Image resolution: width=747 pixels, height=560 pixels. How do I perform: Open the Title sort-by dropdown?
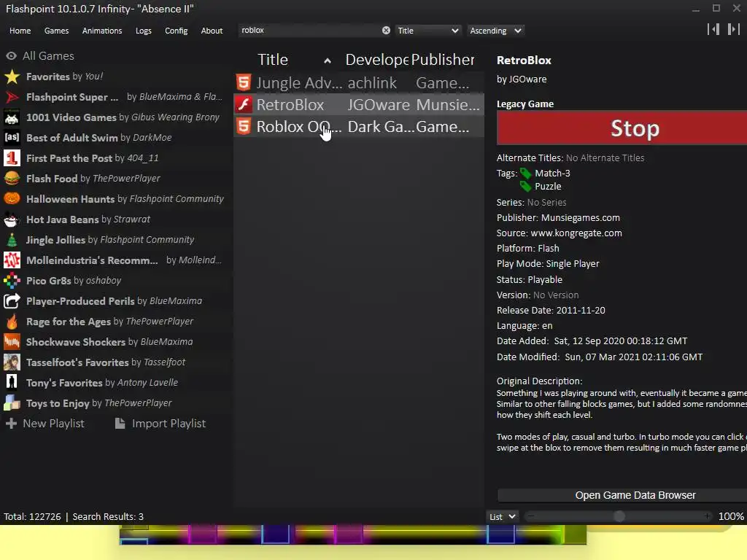click(427, 31)
